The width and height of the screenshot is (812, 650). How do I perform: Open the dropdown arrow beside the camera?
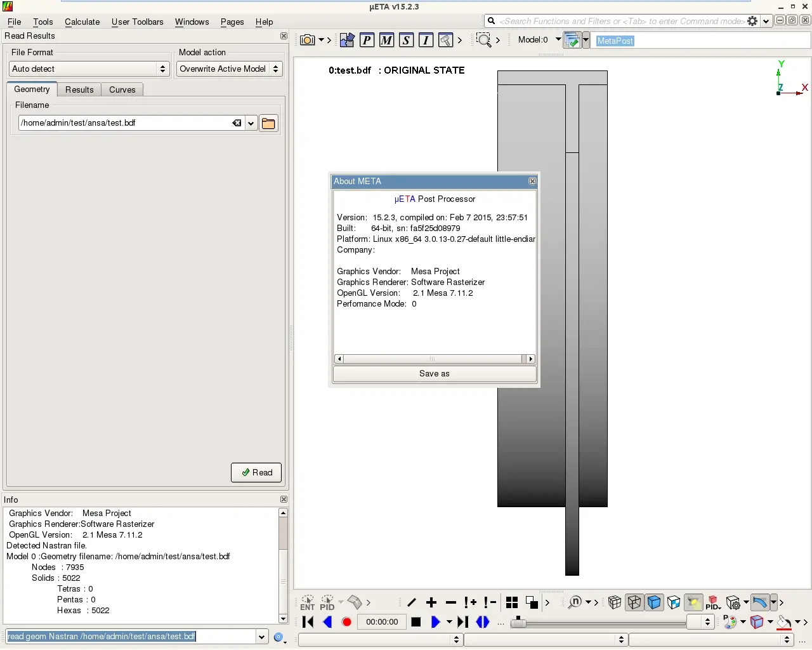point(321,40)
